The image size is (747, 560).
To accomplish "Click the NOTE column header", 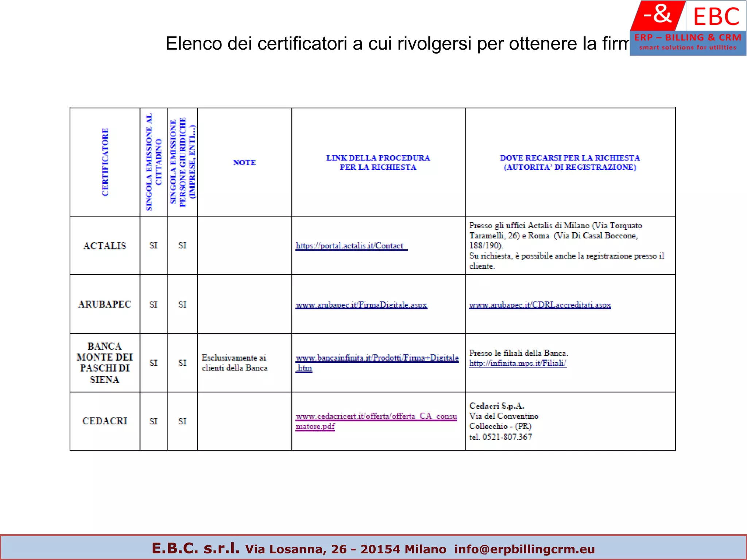I will coord(244,163).
